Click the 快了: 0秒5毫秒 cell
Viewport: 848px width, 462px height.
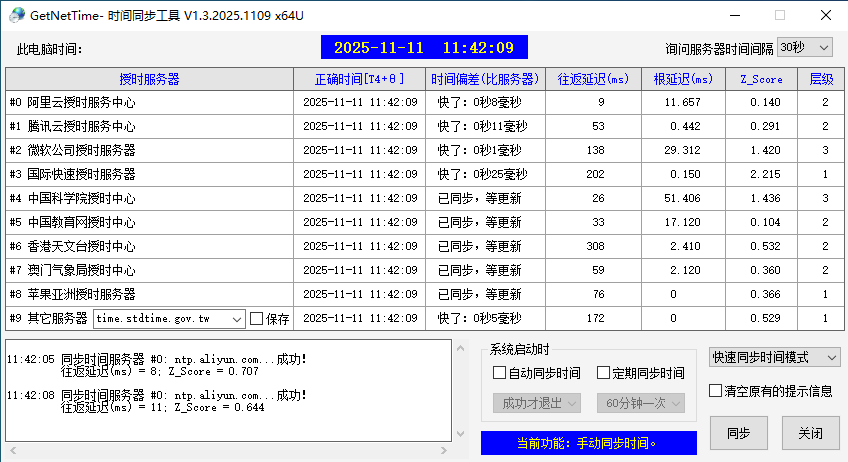[x=485, y=318]
